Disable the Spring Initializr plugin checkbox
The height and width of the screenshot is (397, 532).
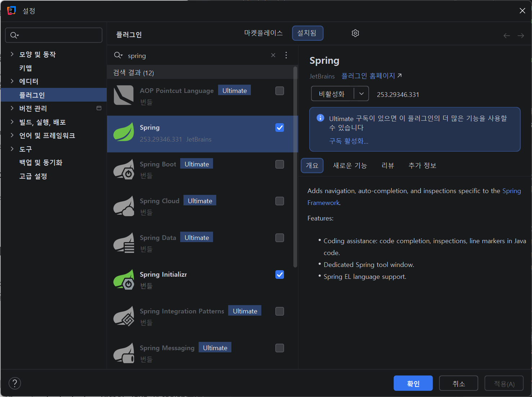point(280,275)
